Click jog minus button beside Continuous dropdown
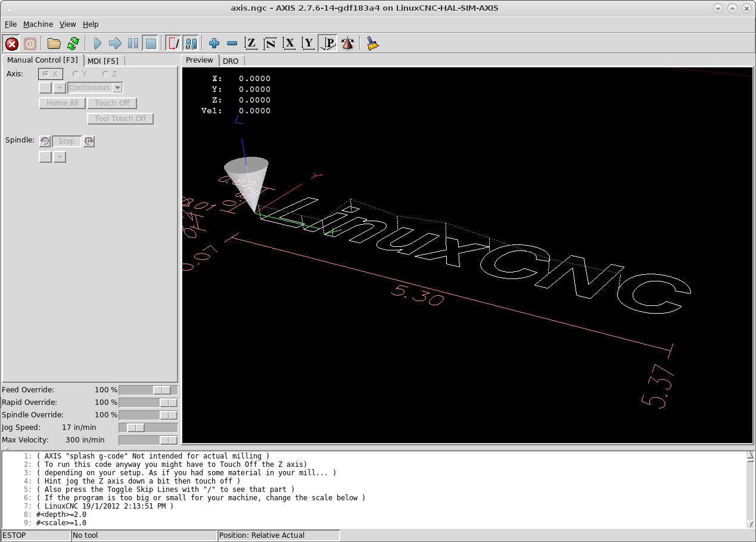 point(45,88)
